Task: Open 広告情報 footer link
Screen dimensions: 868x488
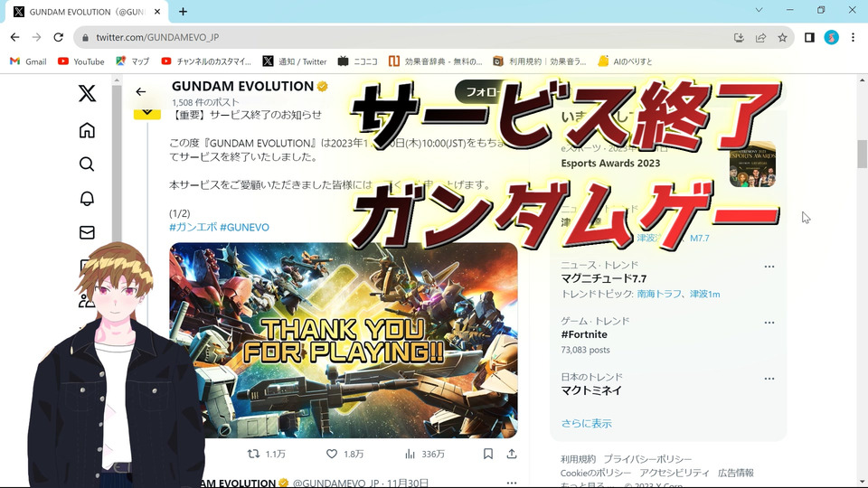Action: pos(736,473)
